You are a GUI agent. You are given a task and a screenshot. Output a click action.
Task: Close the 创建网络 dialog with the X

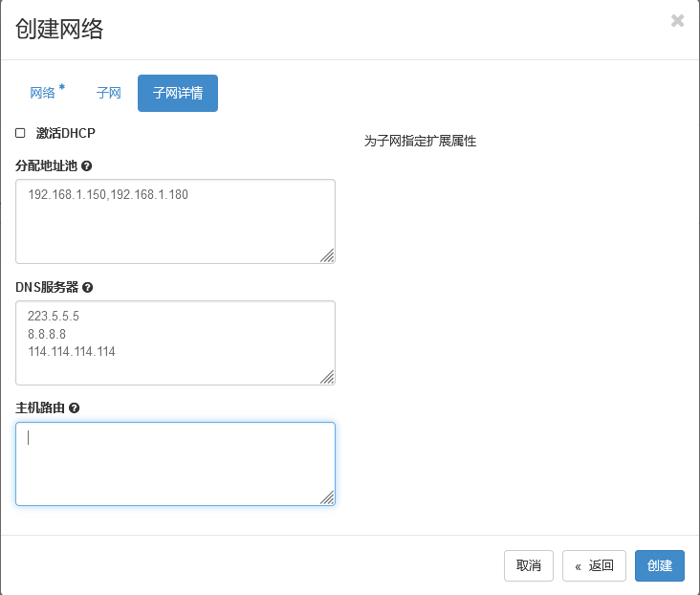[x=677, y=21]
